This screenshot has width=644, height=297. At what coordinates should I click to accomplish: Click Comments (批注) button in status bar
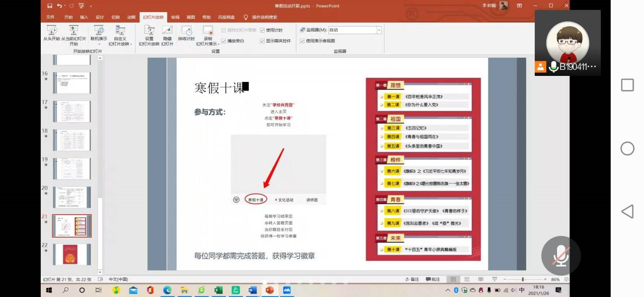[x=433, y=279]
